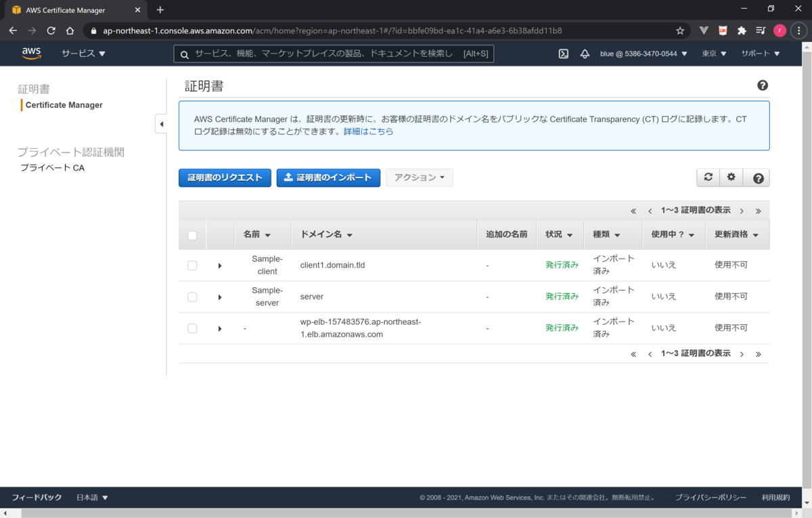Open the 日本語 language selector
This screenshot has height=518, width=812.
tap(92, 497)
